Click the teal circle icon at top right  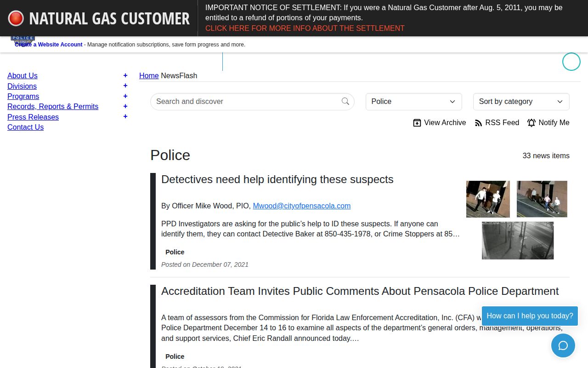point(571,62)
